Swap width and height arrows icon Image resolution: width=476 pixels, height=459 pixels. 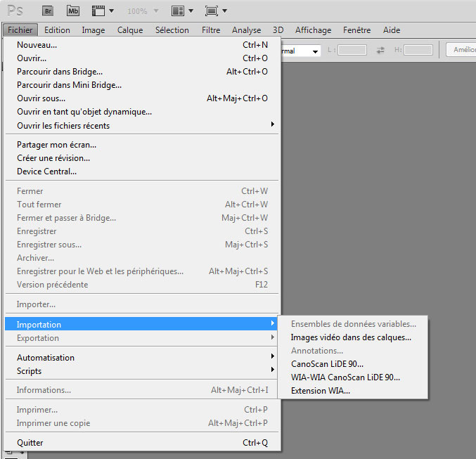tap(380, 50)
